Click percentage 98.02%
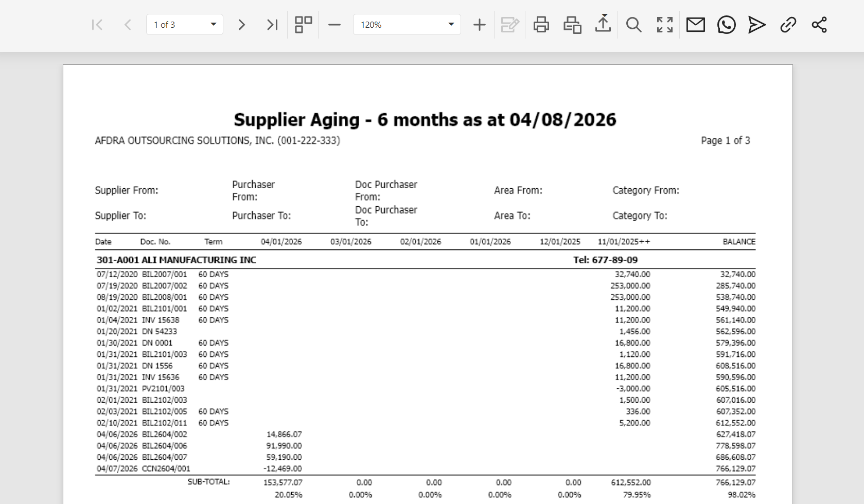 click(742, 495)
